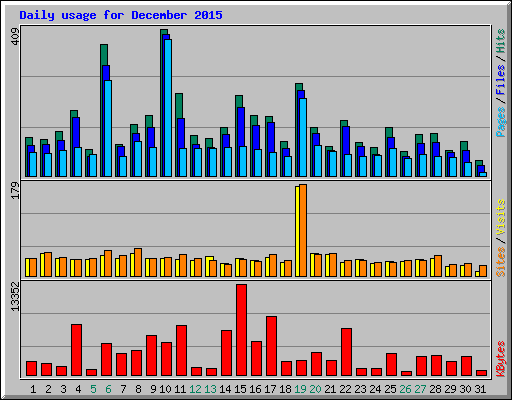Screen dimensions: 512x400
Task: Click the red KBytes bar for day 4
Action: point(76,350)
